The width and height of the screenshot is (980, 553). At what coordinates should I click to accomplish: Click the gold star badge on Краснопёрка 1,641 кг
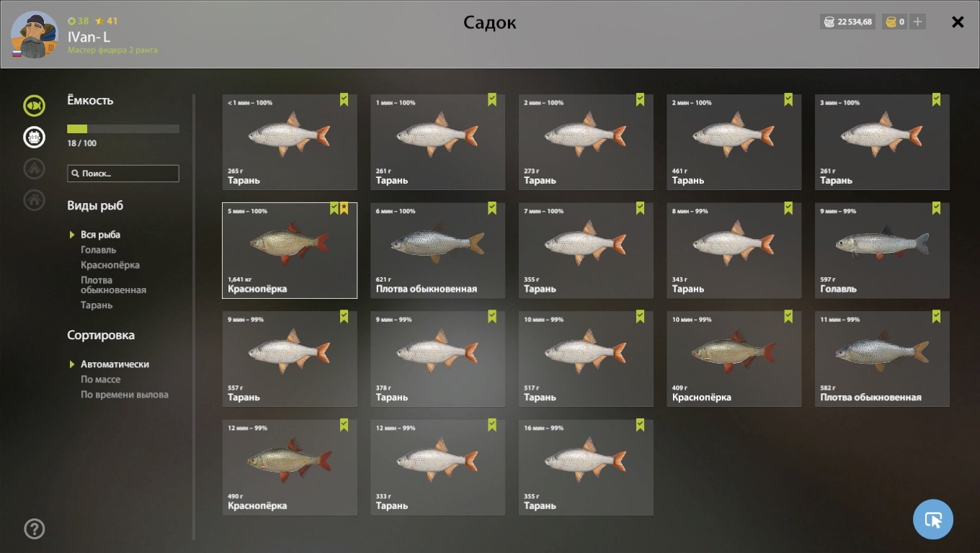tap(344, 208)
